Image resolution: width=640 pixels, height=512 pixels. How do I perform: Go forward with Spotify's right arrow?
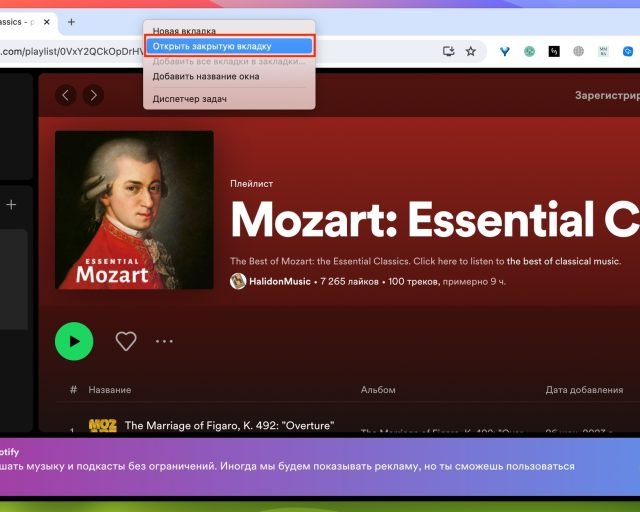(x=93, y=95)
